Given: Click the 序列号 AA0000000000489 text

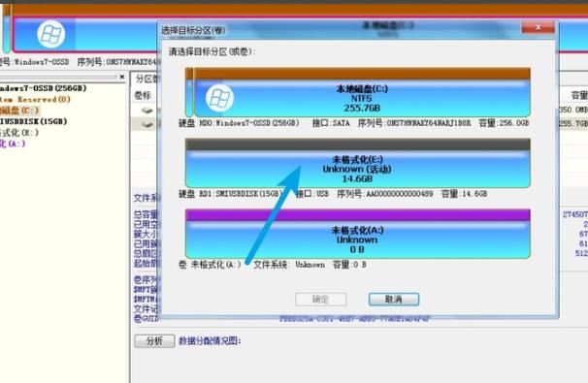Looking at the screenshot, I should click(385, 194).
